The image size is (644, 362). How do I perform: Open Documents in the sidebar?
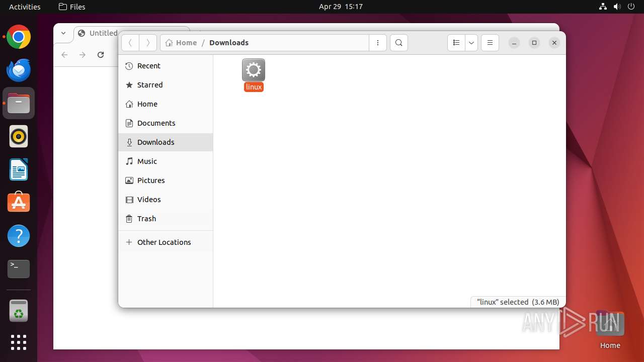point(166,123)
